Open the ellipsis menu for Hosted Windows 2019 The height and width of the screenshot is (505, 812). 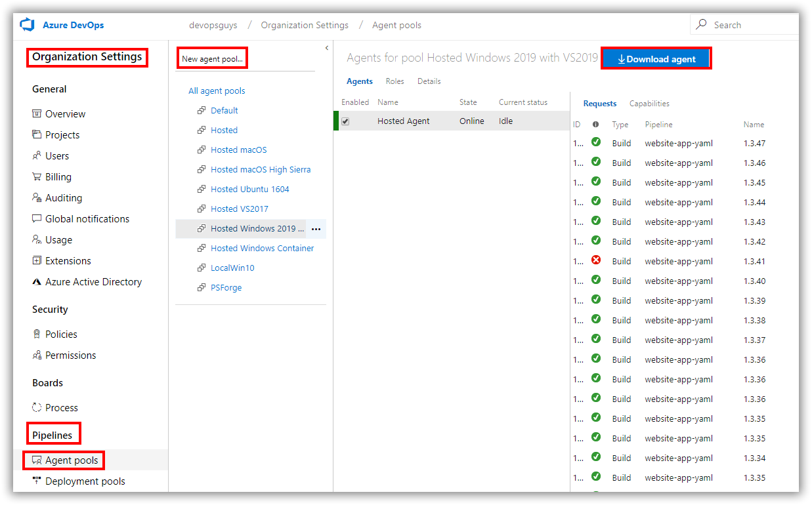tap(316, 228)
